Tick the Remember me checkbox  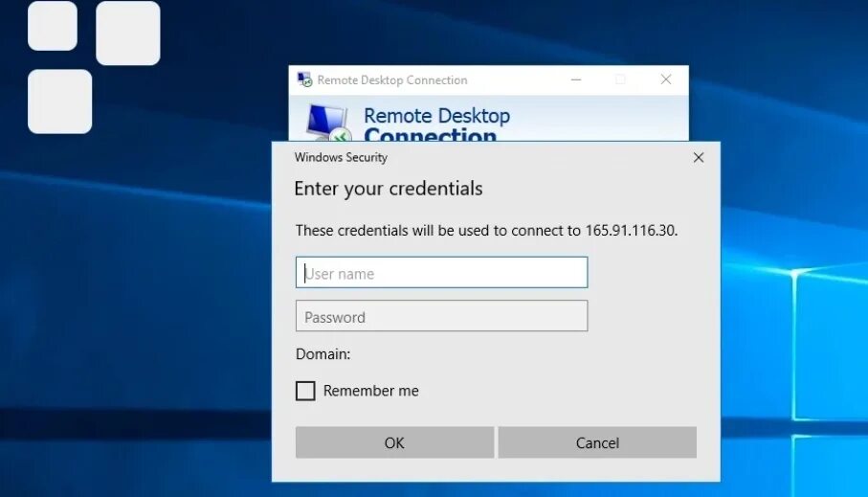(x=305, y=391)
